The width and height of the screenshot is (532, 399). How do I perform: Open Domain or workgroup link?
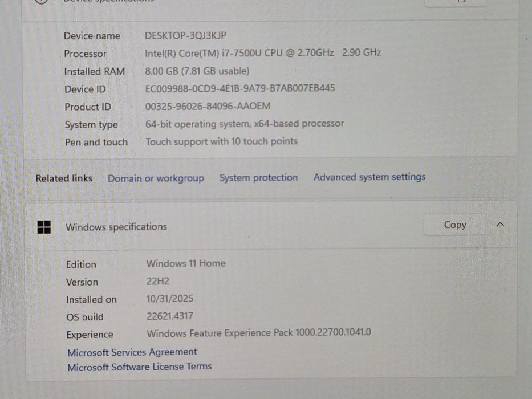coord(156,178)
